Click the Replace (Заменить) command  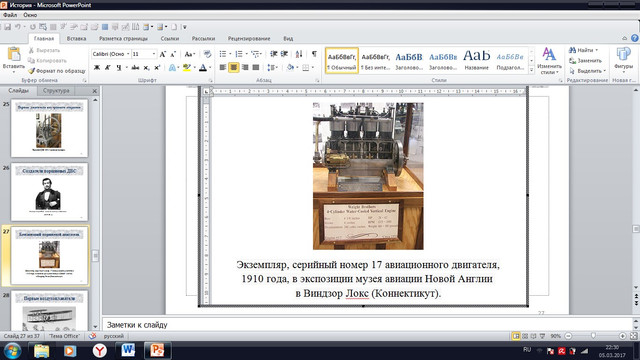click(x=586, y=60)
